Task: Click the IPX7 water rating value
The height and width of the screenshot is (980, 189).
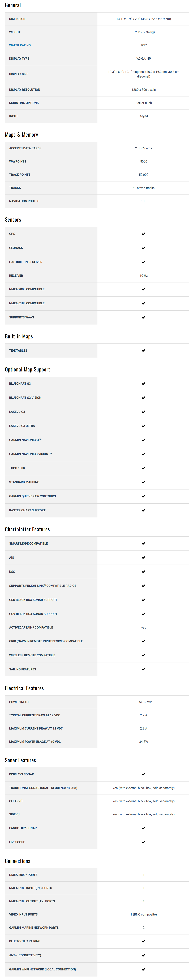Action: [x=143, y=45]
